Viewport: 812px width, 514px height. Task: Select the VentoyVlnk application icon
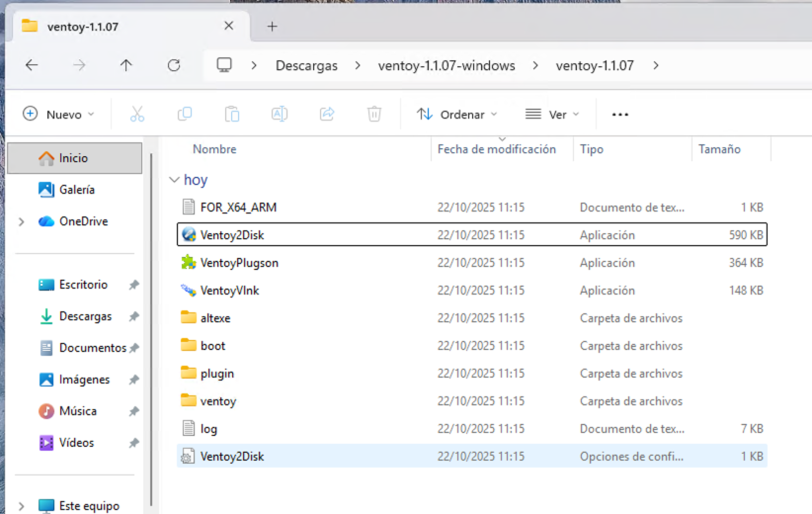coord(189,290)
